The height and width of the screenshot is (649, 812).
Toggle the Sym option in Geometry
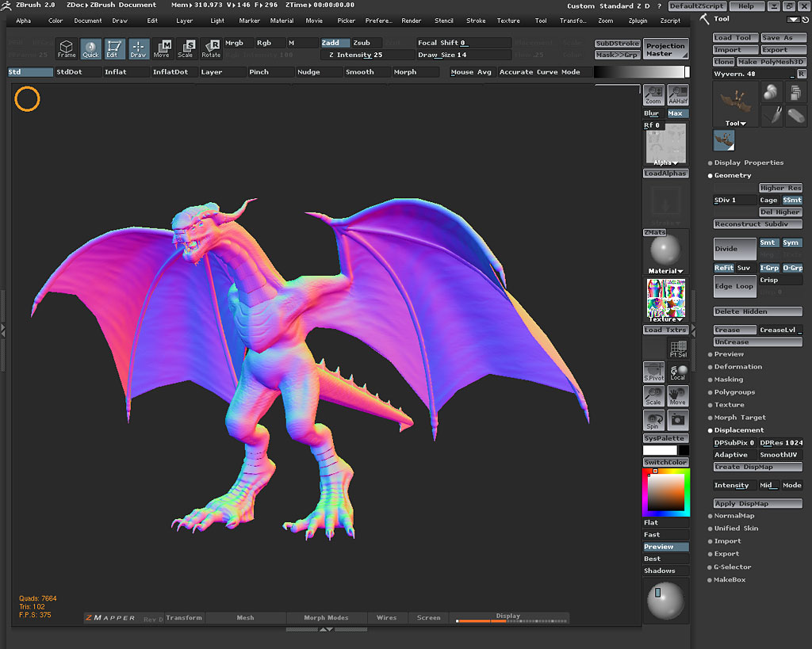click(791, 242)
